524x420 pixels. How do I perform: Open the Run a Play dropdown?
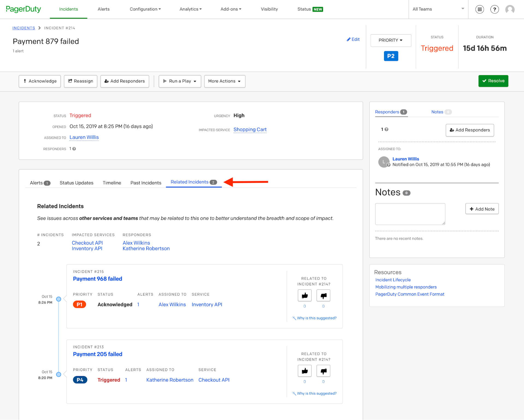click(x=180, y=81)
